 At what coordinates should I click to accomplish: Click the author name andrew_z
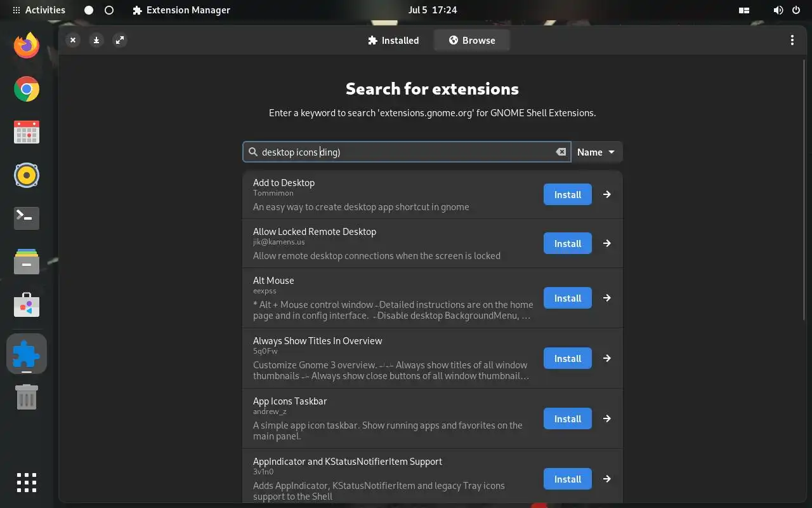[270, 411]
